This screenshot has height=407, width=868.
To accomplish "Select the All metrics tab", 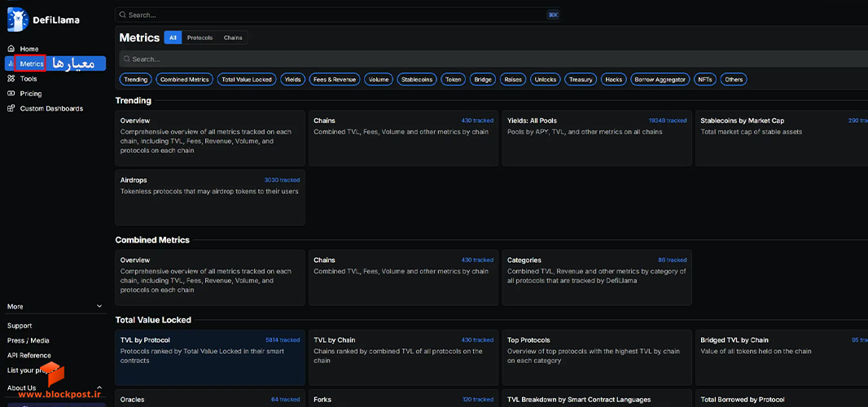I will click(x=173, y=37).
